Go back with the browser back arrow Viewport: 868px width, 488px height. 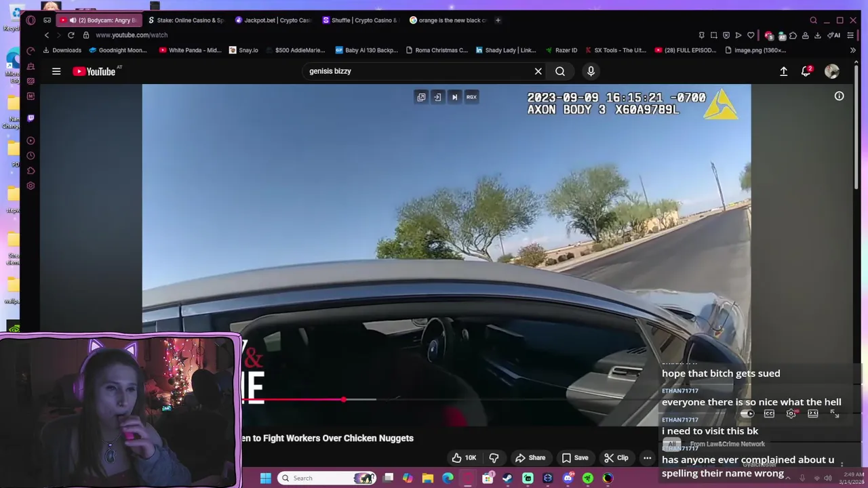[x=47, y=35]
